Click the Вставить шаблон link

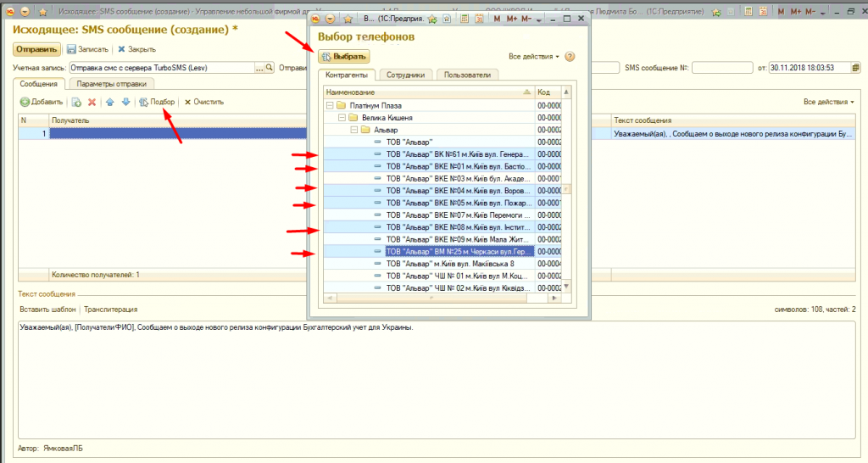point(47,309)
